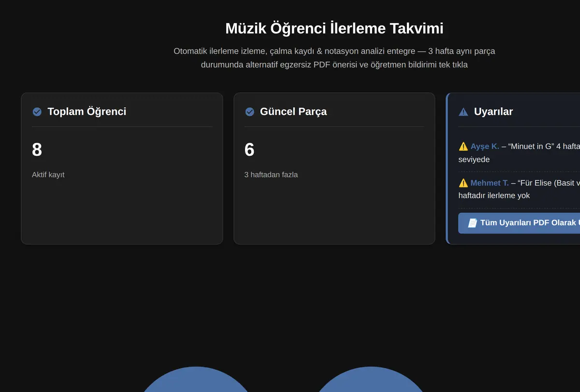Click the checkmark icon beside Toplam Öğrenci
Screen dimensions: 580x392
pyautogui.click(x=37, y=112)
